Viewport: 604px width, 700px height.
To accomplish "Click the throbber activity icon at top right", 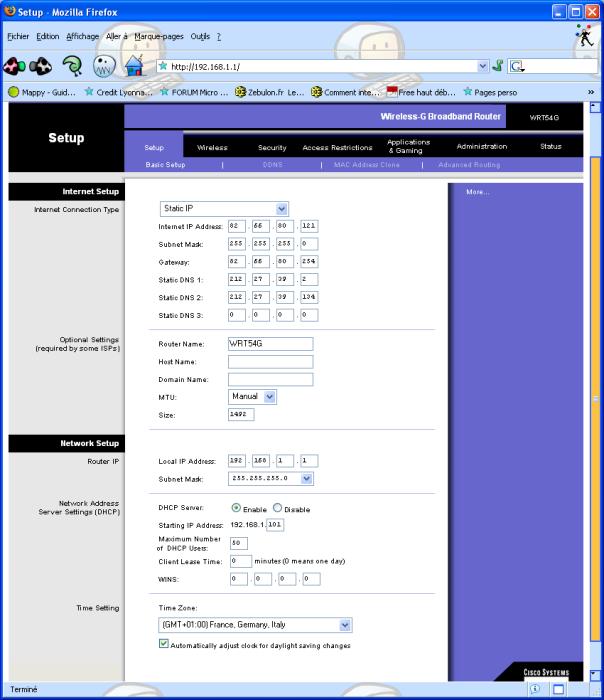I will pos(585,35).
